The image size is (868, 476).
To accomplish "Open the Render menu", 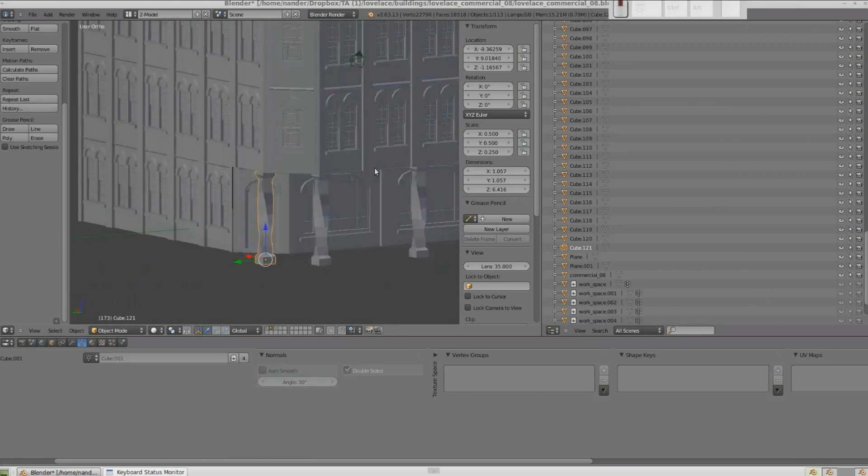I will coord(66,14).
